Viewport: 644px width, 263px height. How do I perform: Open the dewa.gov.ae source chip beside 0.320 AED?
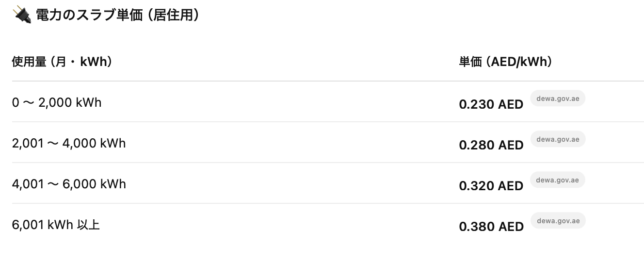click(x=558, y=180)
